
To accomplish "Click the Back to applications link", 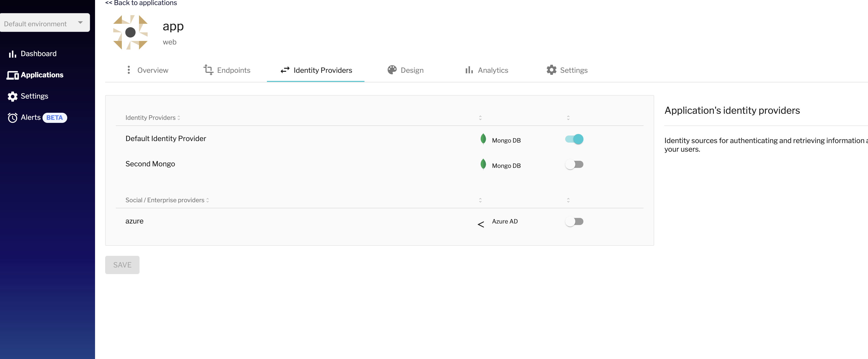I will 141,3.
